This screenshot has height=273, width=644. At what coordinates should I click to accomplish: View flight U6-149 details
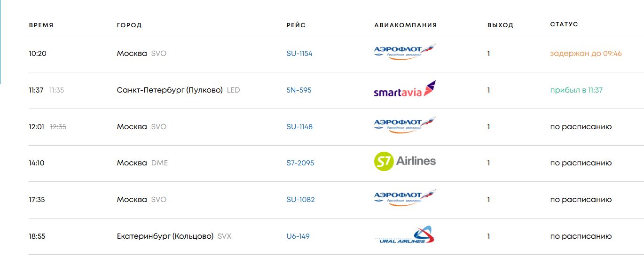[298, 236]
